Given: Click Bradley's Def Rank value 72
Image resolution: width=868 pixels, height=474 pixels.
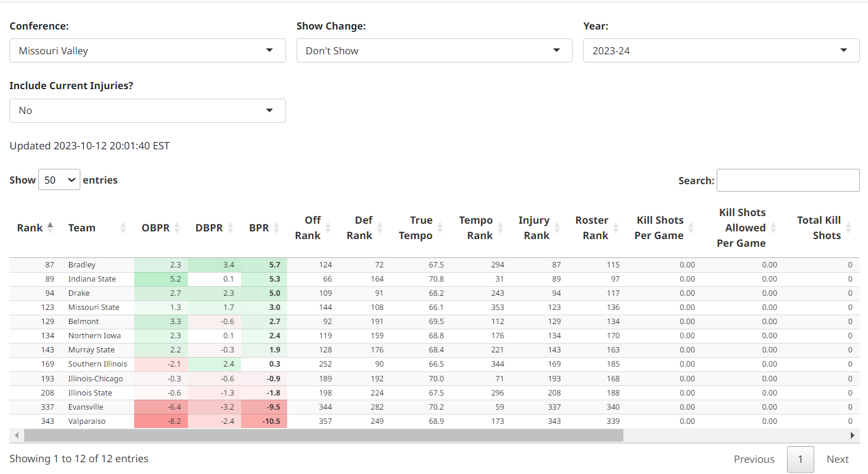Looking at the screenshot, I should [379, 265].
